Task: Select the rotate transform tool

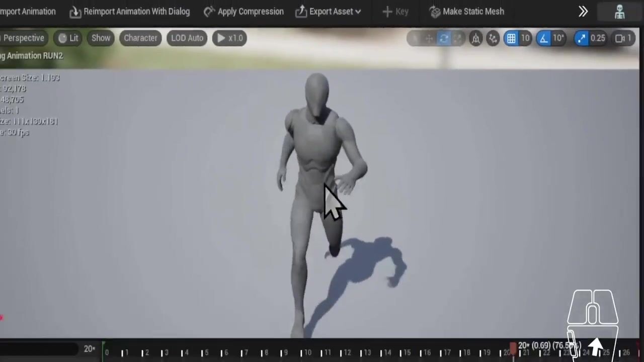Action: [x=443, y=38]
